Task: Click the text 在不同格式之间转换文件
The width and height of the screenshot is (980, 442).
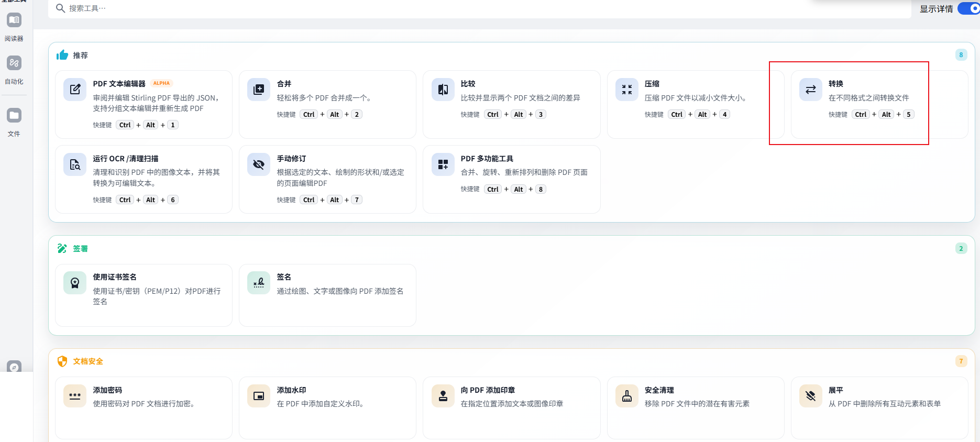Action: [x=869, y=98]
